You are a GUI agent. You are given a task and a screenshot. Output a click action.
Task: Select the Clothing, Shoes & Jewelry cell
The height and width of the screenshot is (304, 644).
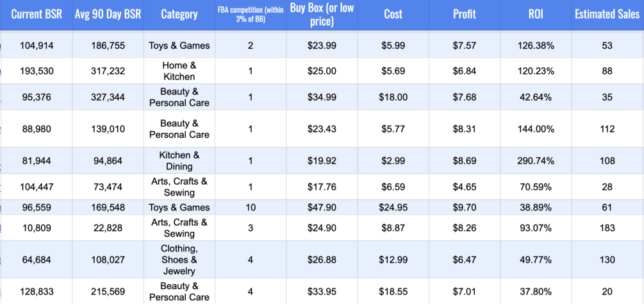[x=179, y=260]
